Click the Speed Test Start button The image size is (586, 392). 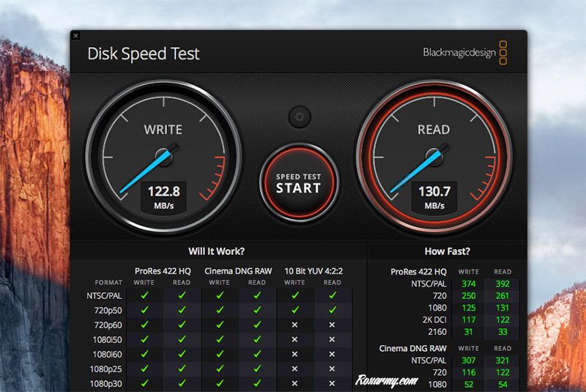(x=298, y=182)
